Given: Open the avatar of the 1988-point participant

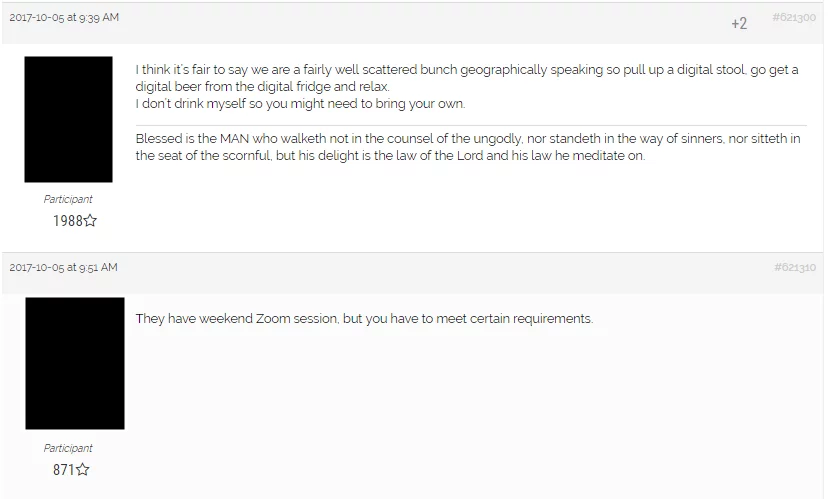Looking at the screenshot, I should 68,119.
